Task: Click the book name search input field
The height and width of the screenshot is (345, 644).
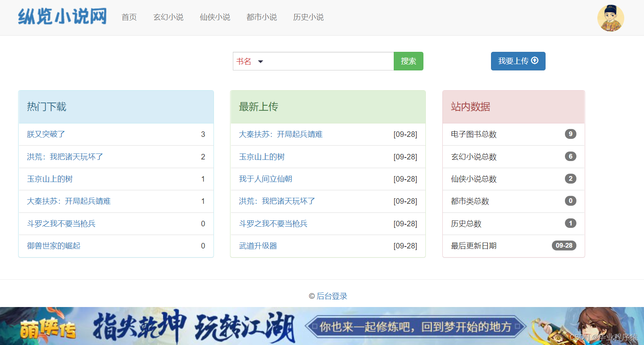Action: (x=330, y=61)
